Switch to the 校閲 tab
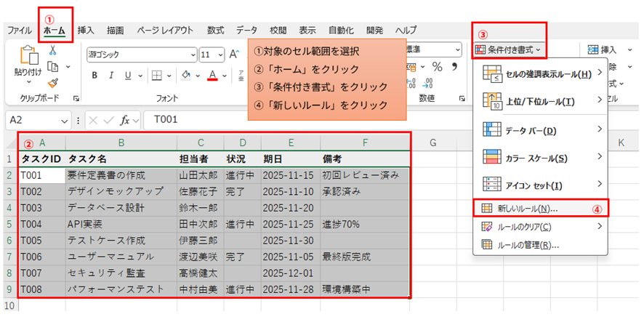This screenshot has height=317, width=644. point(278,31)
